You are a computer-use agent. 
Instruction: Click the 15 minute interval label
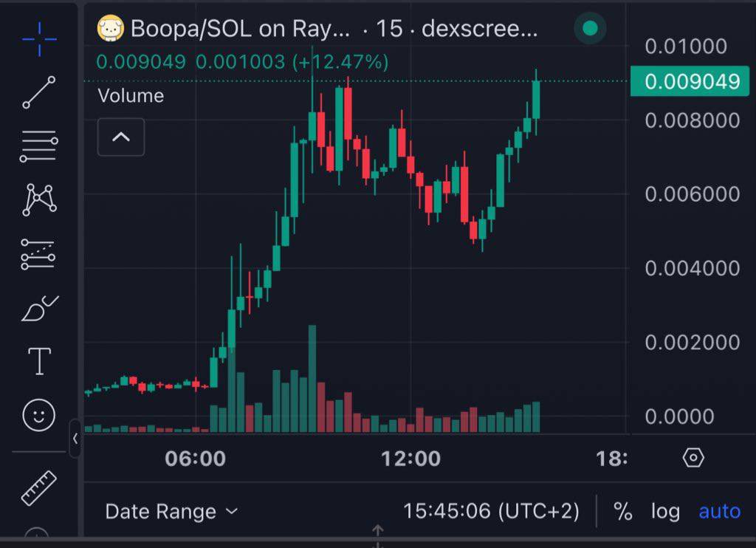point(389,29)
